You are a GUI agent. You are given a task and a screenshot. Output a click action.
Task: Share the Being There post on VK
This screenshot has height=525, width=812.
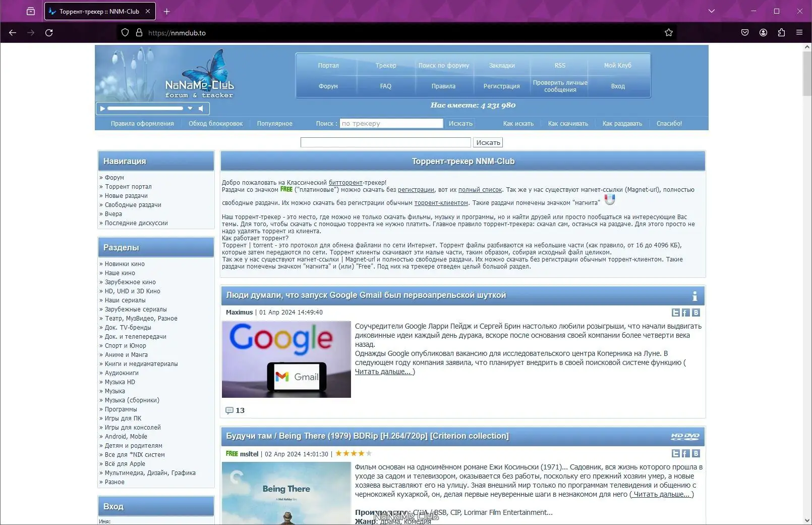tap(696, 453)
